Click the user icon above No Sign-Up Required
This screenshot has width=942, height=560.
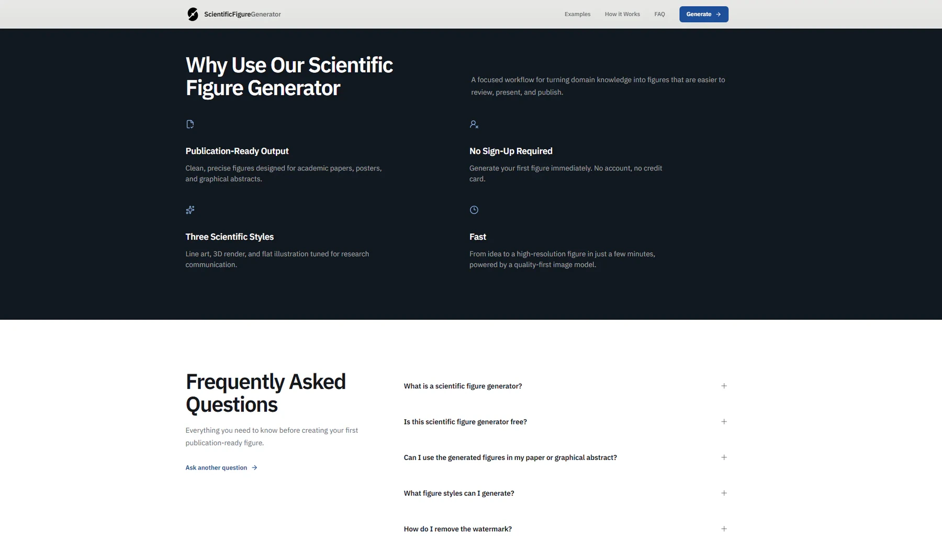click(x=474, y=124)
